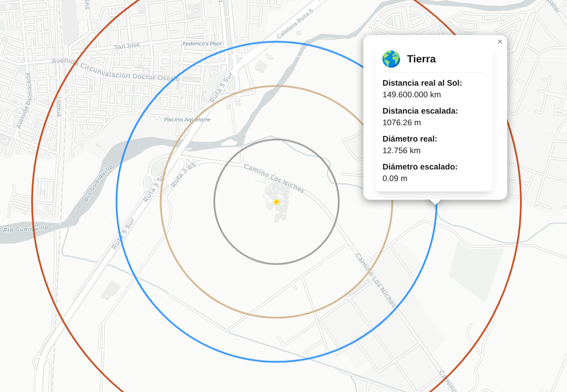Image resolution: width=567 pixels, height=392 pixels.
Task: Click the 'Tierra' popup title
Action: (x=421, y=59)
